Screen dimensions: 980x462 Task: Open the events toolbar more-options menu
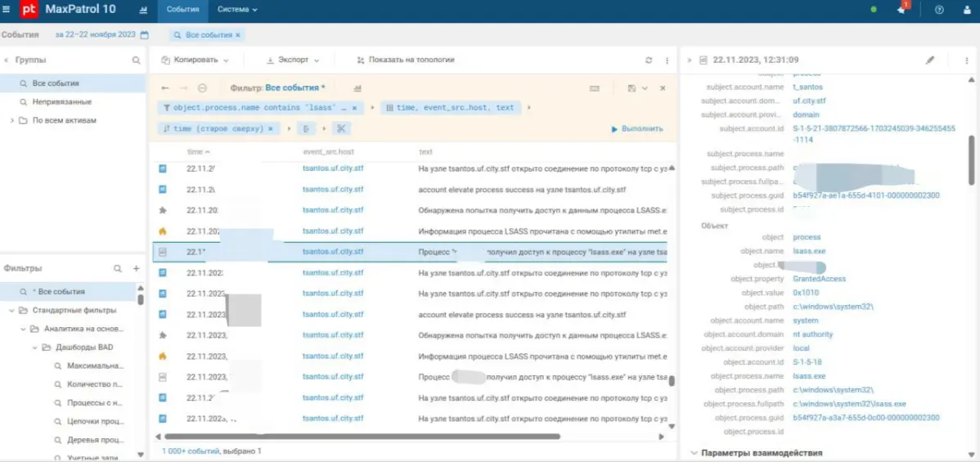pyautogui.click(x=667, y=61)
